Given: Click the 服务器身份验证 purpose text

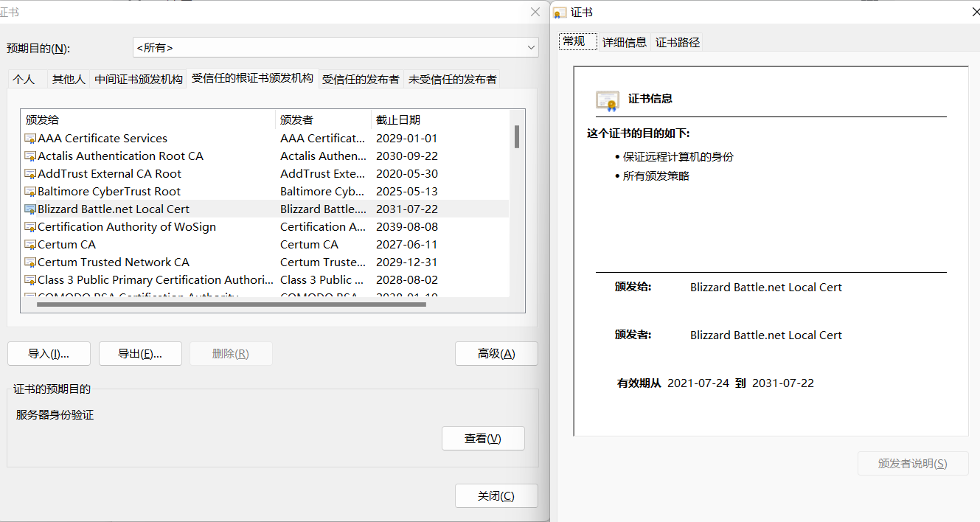Looking at the screenshot, I should click(x=55, y=415).
